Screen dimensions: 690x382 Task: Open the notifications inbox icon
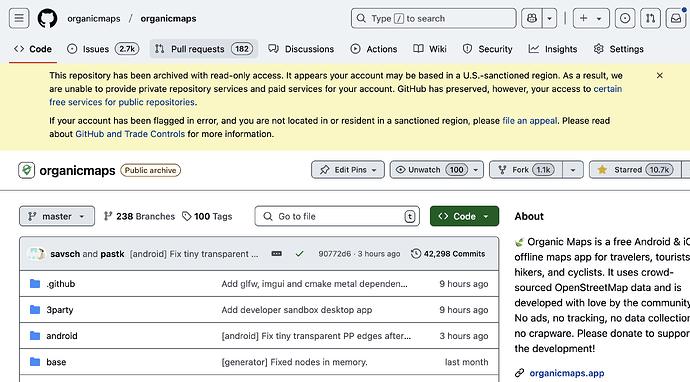click(676, 18)
